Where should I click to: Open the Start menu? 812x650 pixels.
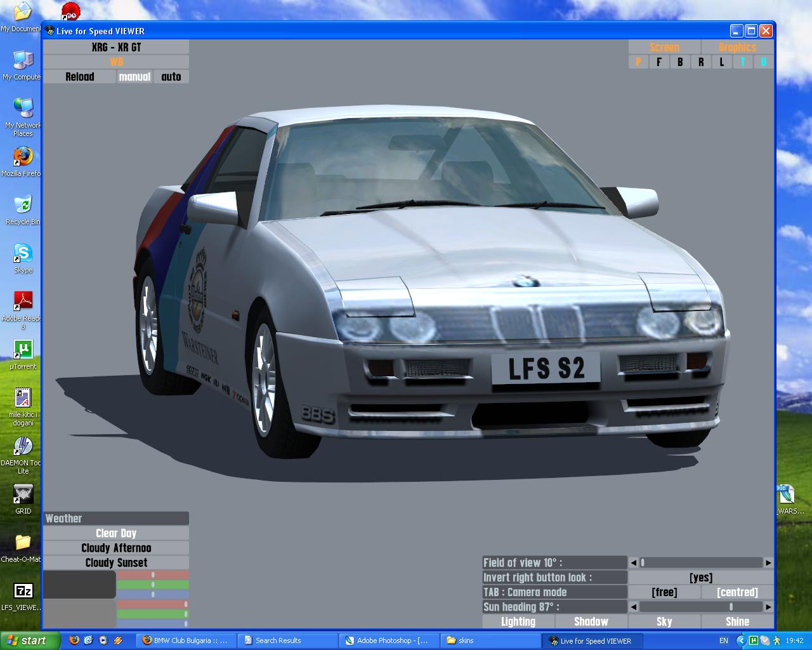[30, 640]
